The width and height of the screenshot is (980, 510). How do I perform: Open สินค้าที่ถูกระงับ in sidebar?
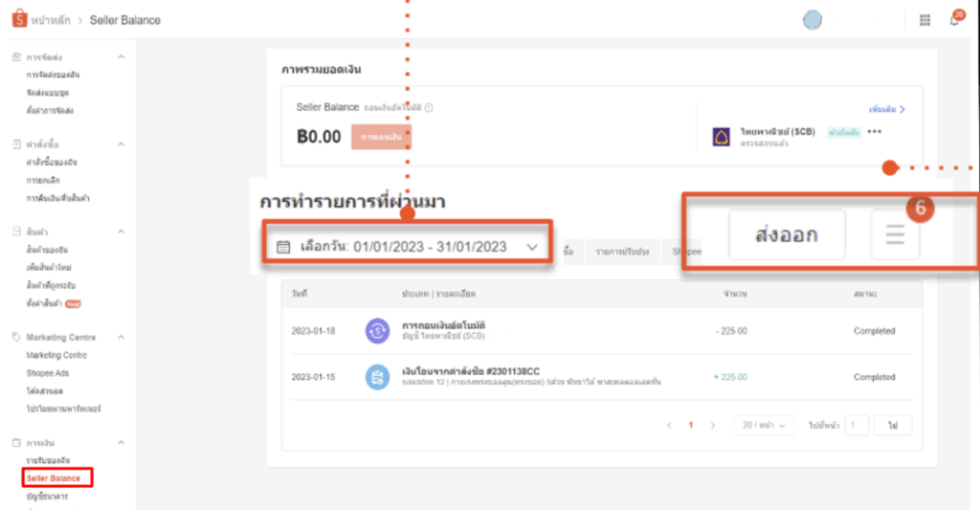(51, 286)
